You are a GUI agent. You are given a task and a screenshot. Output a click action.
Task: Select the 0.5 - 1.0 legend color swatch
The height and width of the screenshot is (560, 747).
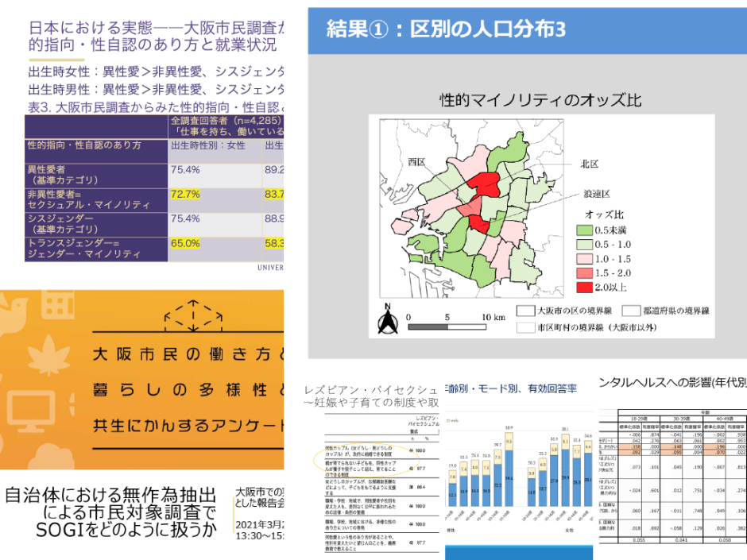585,245
